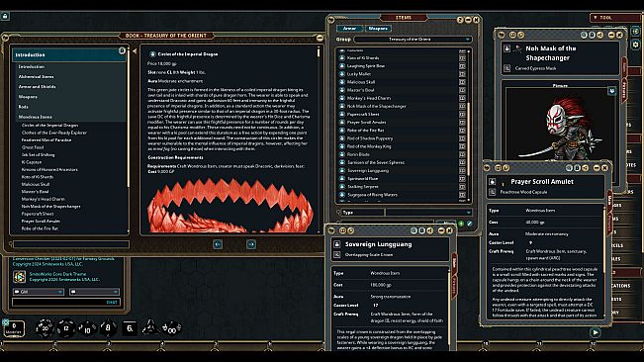Screen dimensions: 644x362
Task: Roll the percentile 00 die
Action: (171, 328)
